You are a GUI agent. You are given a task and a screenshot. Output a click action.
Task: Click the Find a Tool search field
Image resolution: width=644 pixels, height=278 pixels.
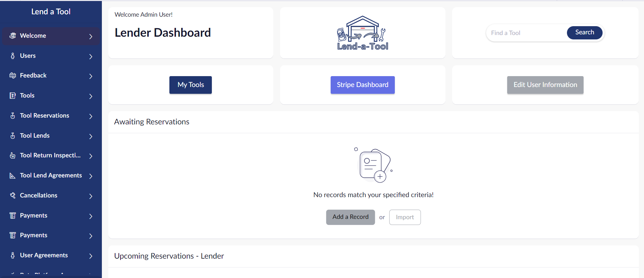(526, 33)
